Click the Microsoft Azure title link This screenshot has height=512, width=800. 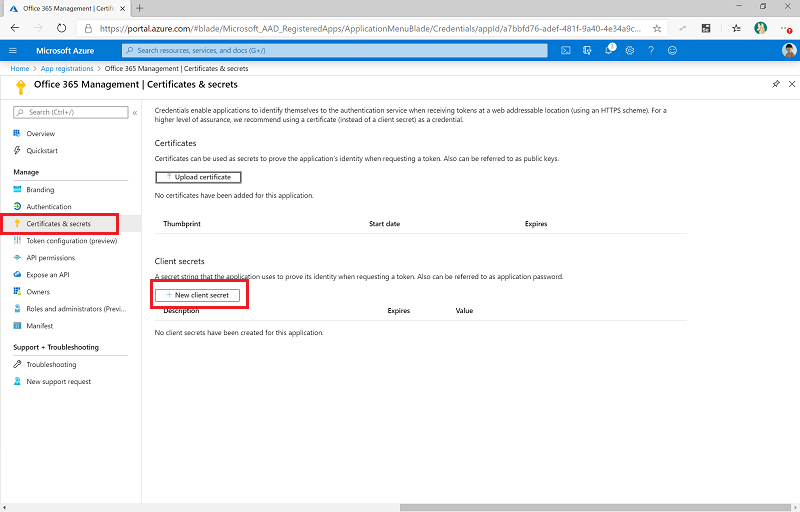[65, 50]
